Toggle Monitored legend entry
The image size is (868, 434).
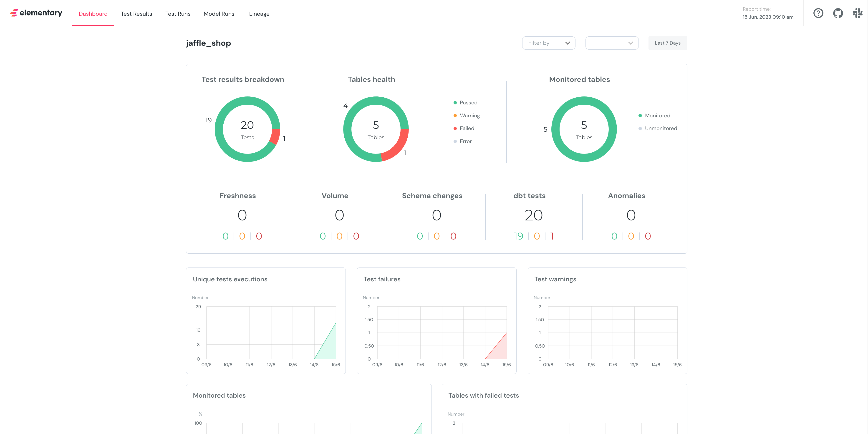tap(657, 116)
